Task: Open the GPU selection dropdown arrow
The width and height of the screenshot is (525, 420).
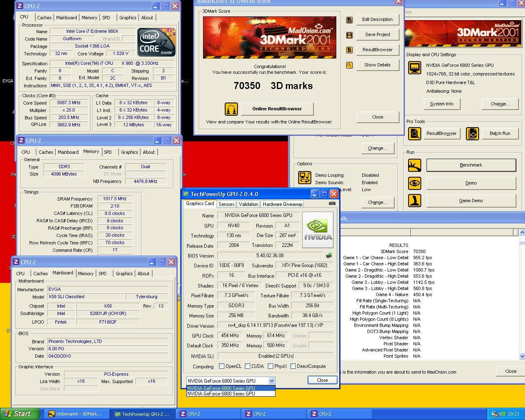Action: pyautogui.click(x=271, y=381)
